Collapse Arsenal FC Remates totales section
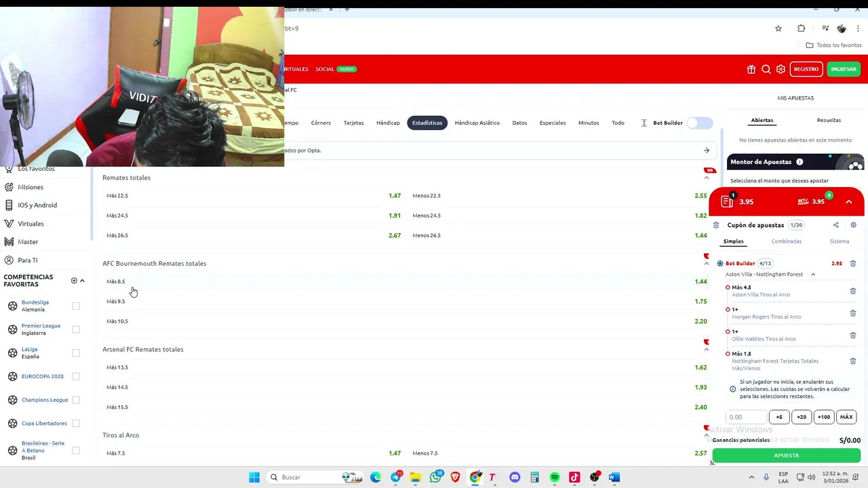This screenshot has width=868, height=488. pos(707,350)
